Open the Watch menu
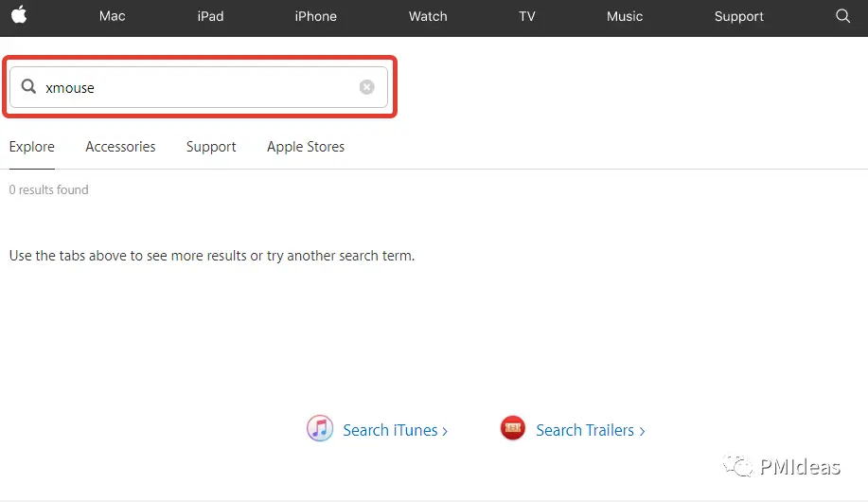 pyautogui.click(x=428, y=16)
